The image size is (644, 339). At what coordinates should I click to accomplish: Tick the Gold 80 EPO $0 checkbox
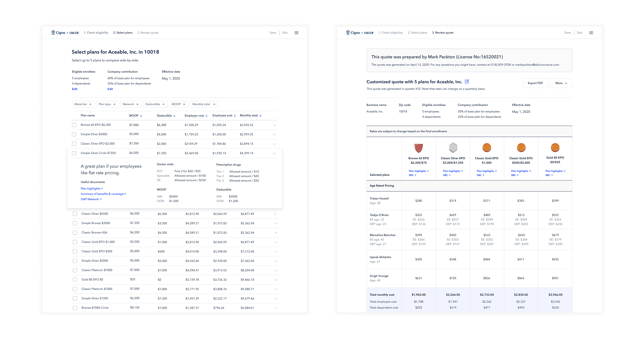[75, 280]
